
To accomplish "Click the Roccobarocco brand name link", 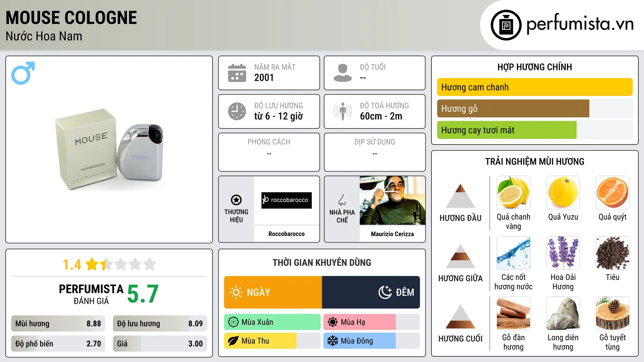I will pos(286,234).
